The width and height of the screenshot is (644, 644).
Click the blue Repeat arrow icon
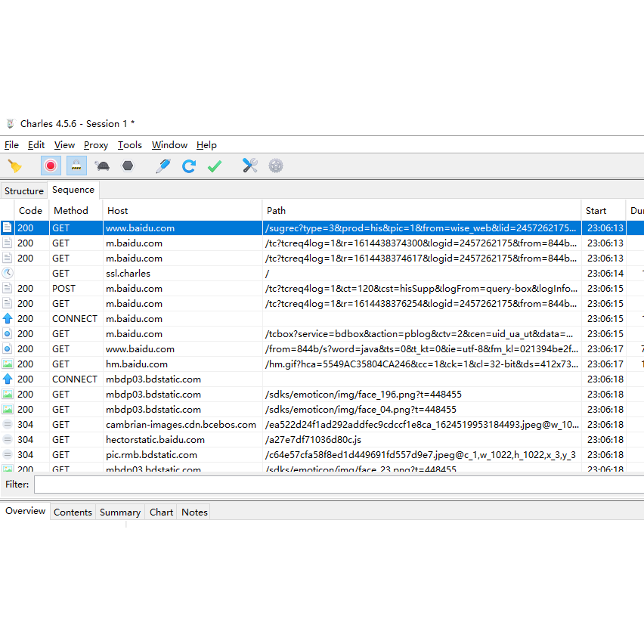click(x=189, y=166)
